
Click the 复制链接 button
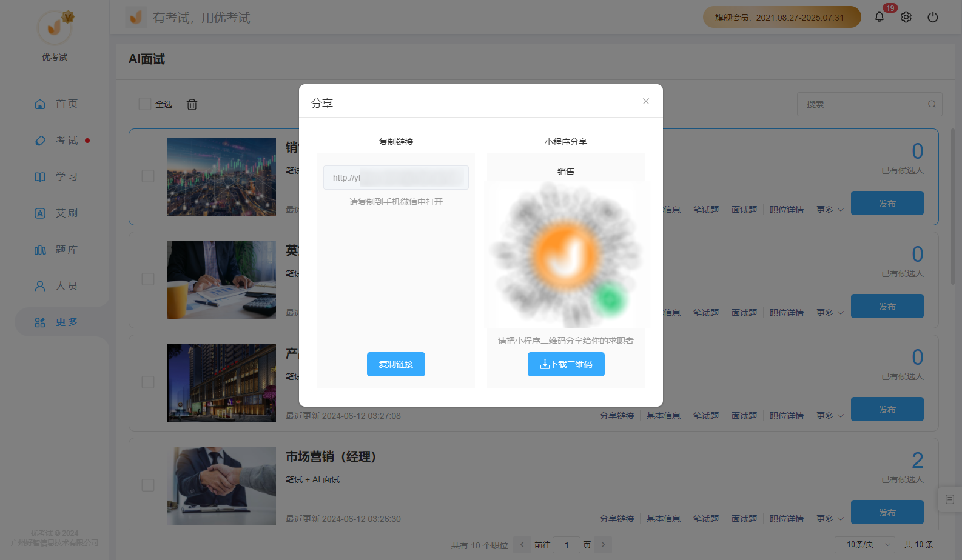[x=396, y=364]
